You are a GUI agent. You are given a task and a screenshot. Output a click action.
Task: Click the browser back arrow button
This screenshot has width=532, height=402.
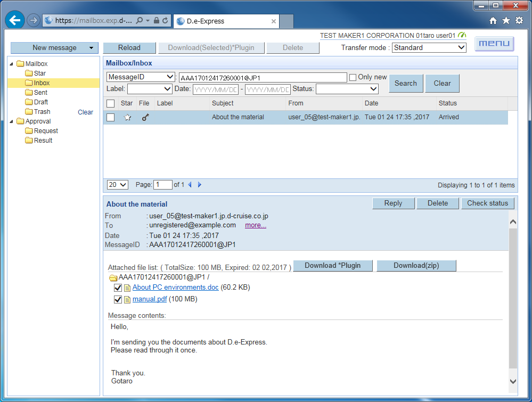pos(15,21)
